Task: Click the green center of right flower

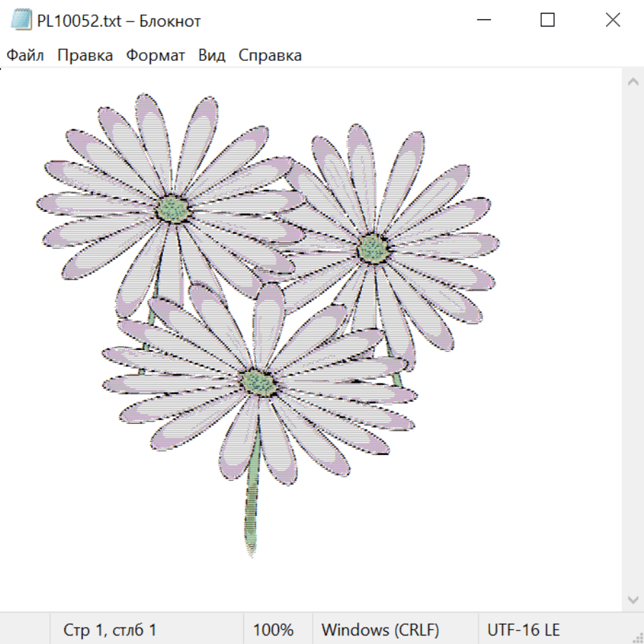Action: point(372,249)
